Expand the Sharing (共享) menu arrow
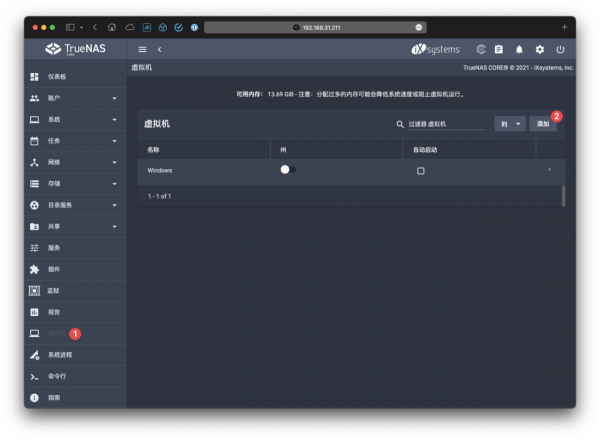 point(114,227)
